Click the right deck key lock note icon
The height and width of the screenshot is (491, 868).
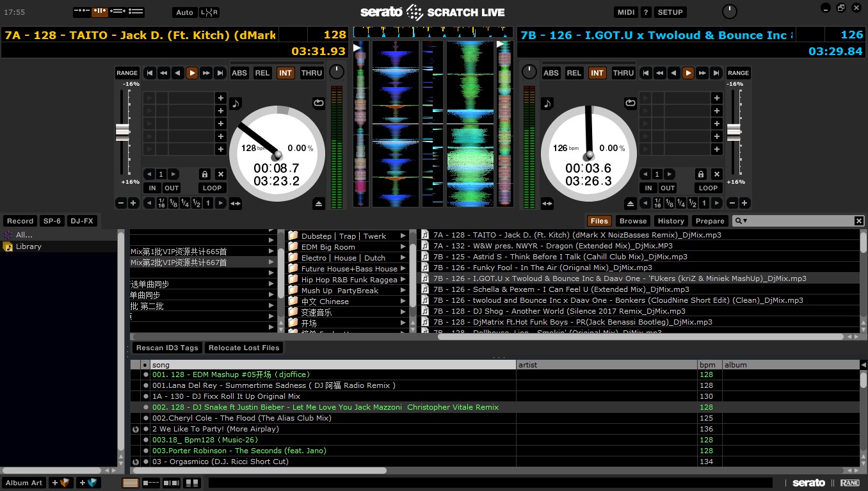(x=547, y=103)
